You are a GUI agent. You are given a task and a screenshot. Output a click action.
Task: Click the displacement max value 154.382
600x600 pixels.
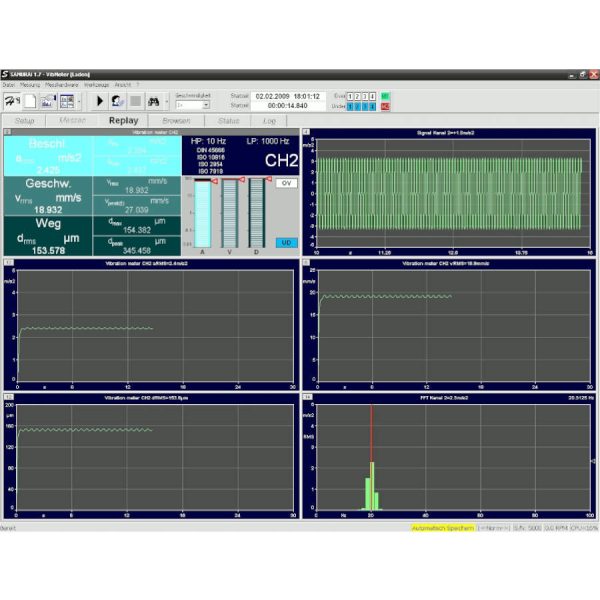pyautogui.click(x=136, y=230)
